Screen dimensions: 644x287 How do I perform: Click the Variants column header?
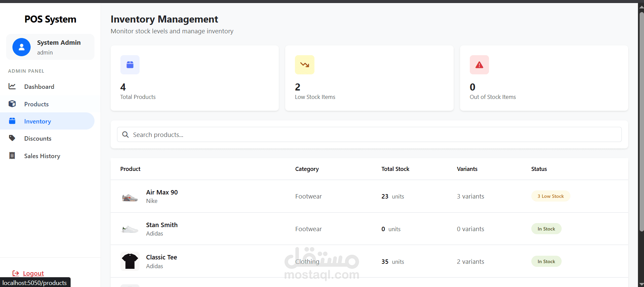click(x=467, y=169)
